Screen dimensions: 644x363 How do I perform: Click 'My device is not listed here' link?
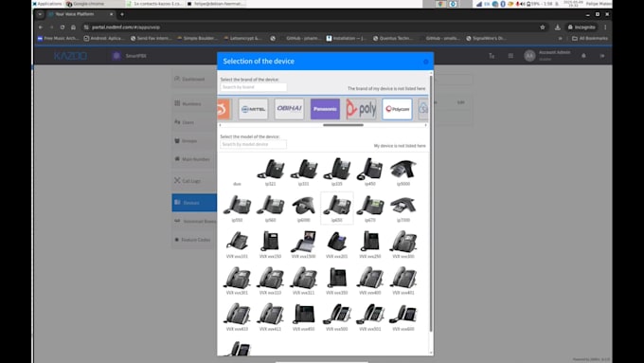click(x=400, y=146)
